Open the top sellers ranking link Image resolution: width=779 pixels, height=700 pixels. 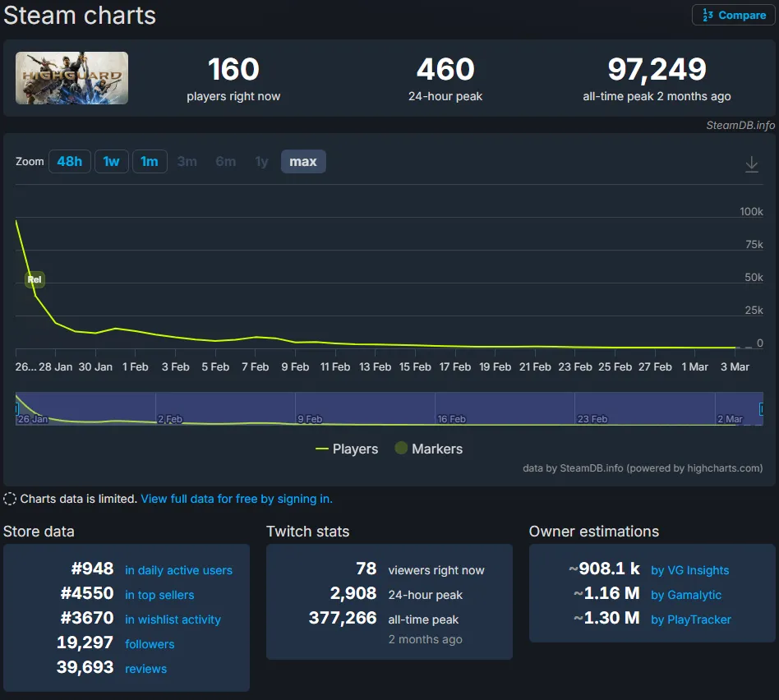click(x=159, y=595)
